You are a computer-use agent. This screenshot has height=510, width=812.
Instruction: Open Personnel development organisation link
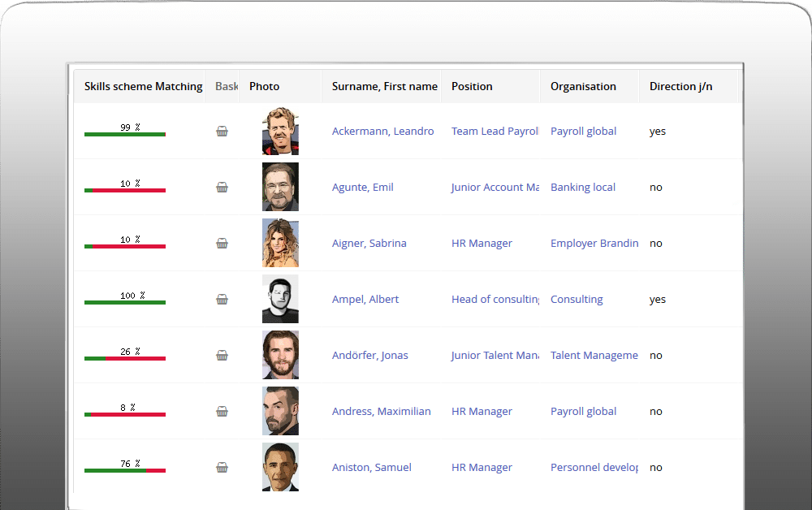point(594,468)
